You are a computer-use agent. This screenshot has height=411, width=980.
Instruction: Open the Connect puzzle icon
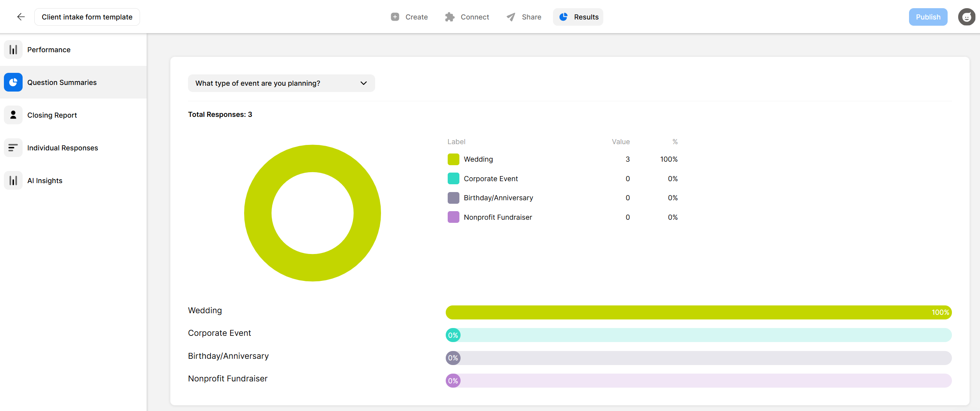pos(449,17)
